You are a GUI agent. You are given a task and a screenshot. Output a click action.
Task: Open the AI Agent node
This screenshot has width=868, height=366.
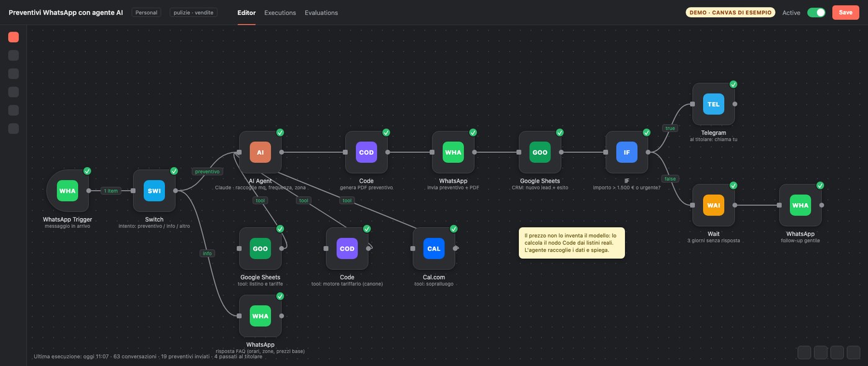[x=260, y=152]
